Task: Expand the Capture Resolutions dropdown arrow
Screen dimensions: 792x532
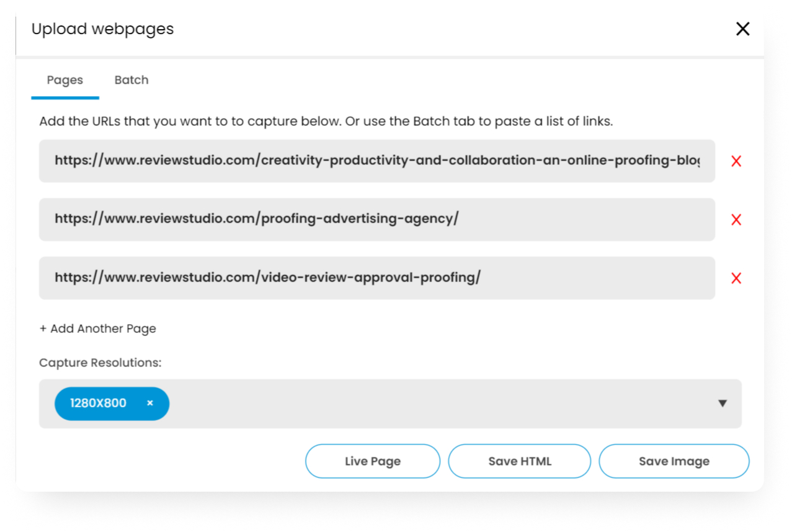Action: click(722, 404)
